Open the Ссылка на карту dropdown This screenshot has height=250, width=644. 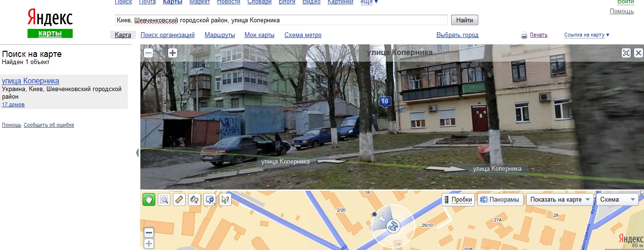click(587, 35)
